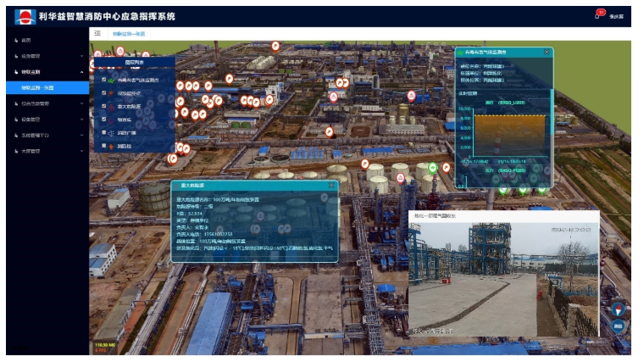The width and height of the screenshot is (644, 362).
Task: Uncheck the 物资库 layer checkbox
Action: point(104,120)
